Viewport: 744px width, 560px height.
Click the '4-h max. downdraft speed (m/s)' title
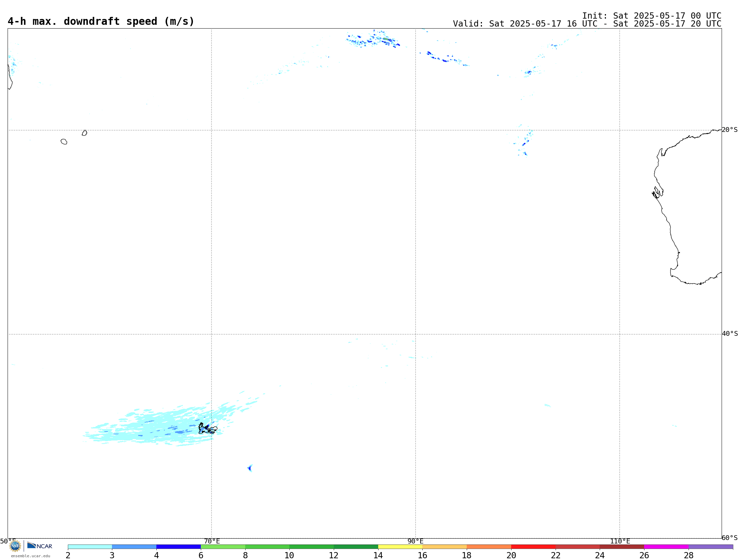[101, 21]
